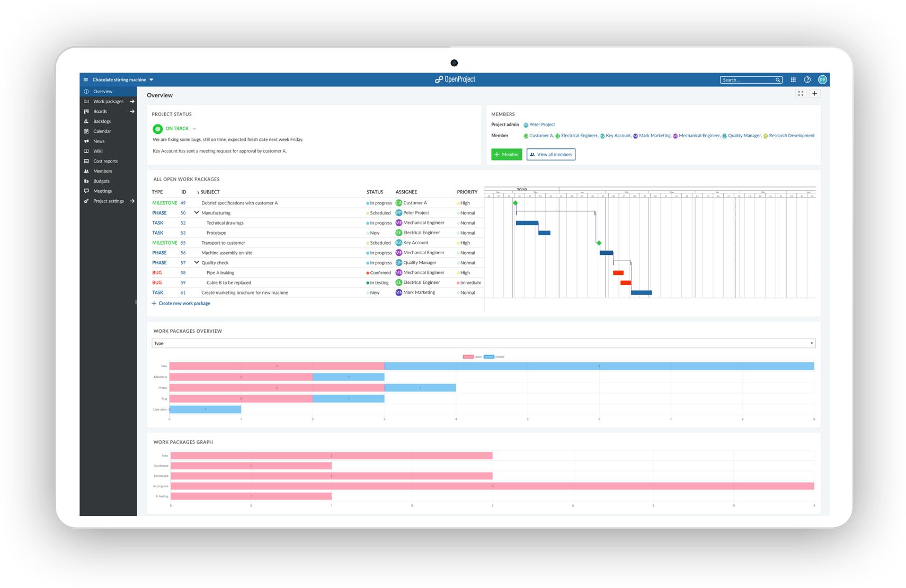Click the plus add widget icon

(815, 94)
